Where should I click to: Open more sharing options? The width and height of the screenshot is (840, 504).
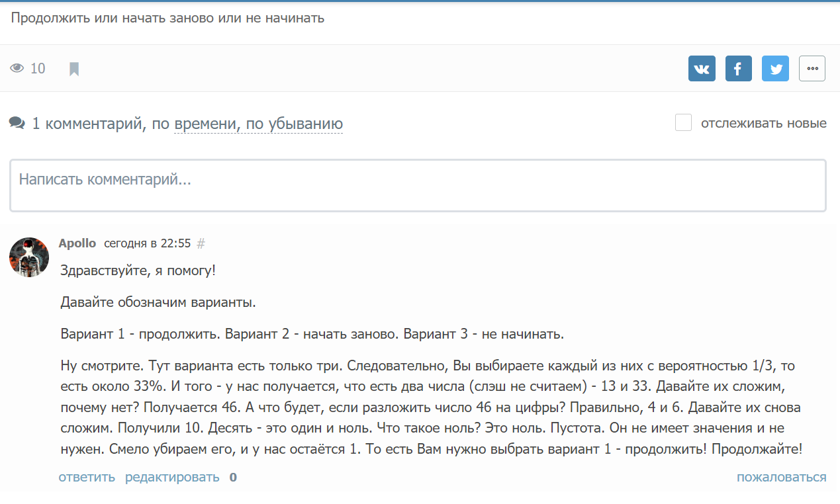click(x=812, y=69)
